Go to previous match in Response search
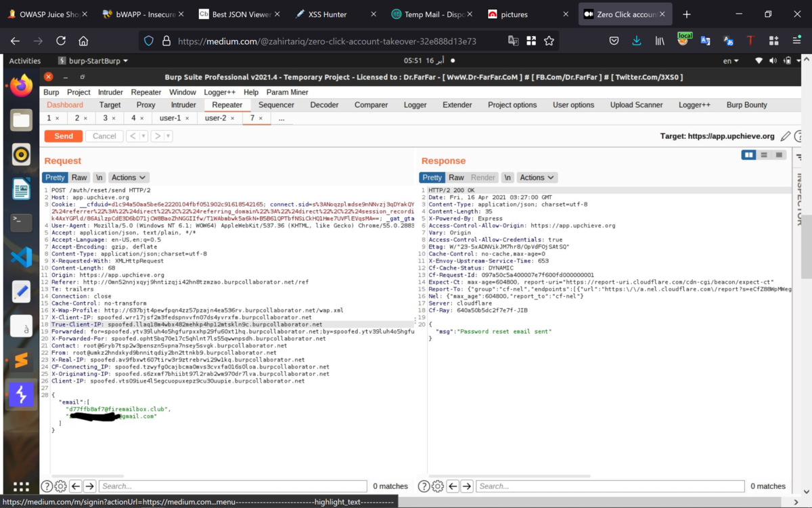812x508 pixels. (x=453, y=486)
